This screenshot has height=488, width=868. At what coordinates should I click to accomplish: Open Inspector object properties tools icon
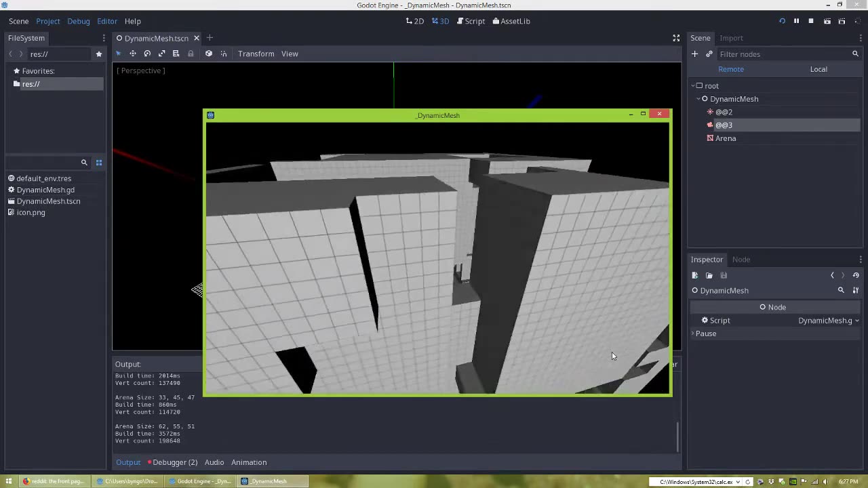click(856, 290)
